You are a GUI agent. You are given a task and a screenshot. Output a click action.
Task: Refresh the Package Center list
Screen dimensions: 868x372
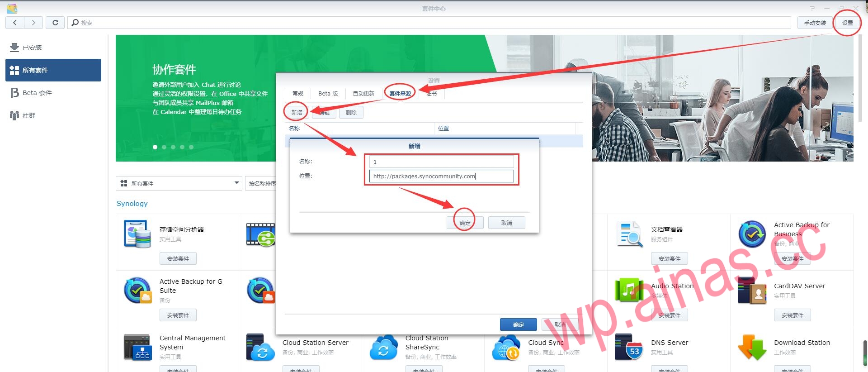click(x=55, y=23)
